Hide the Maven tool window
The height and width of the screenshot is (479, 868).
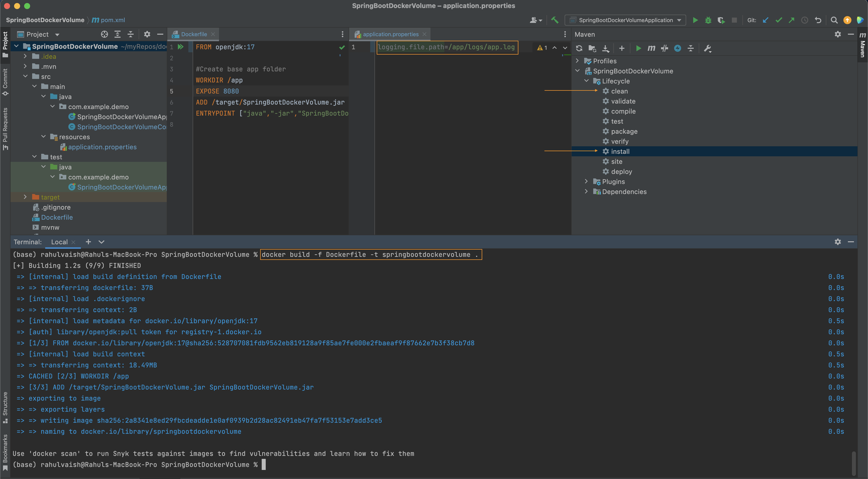[851, 34]
